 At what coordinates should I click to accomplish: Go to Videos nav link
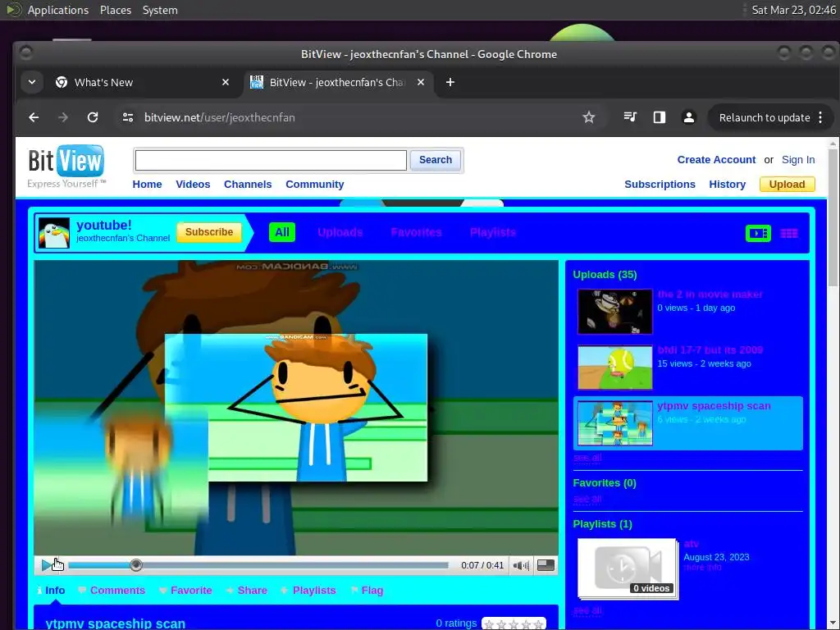[x=193, y=185]
